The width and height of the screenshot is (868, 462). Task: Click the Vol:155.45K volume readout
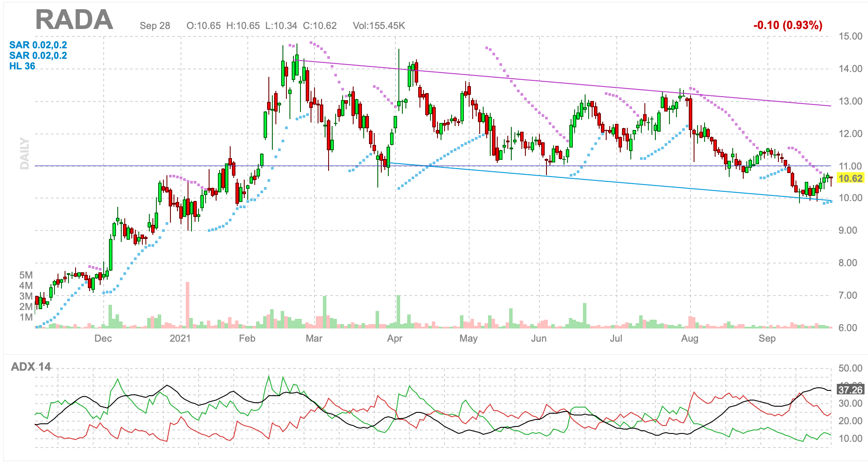click(379, 26)
